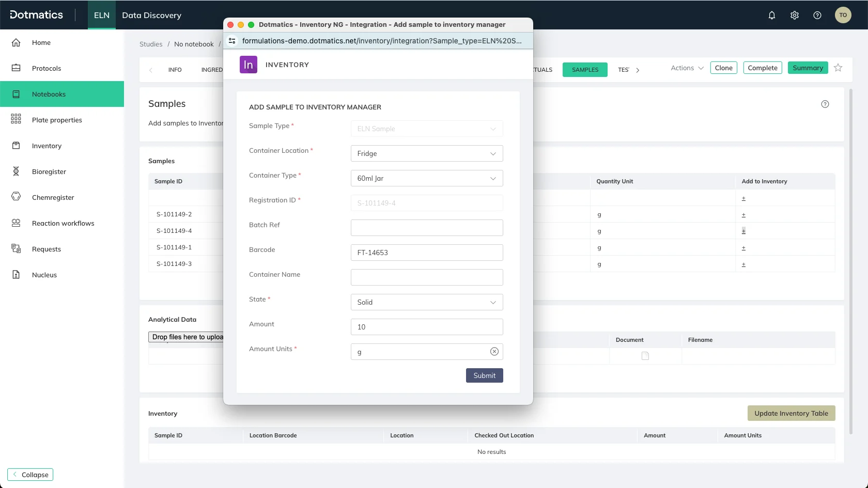Clear the Amount Units field value
The width and height of the screenshot is (868, 488).
pos(494,352)
